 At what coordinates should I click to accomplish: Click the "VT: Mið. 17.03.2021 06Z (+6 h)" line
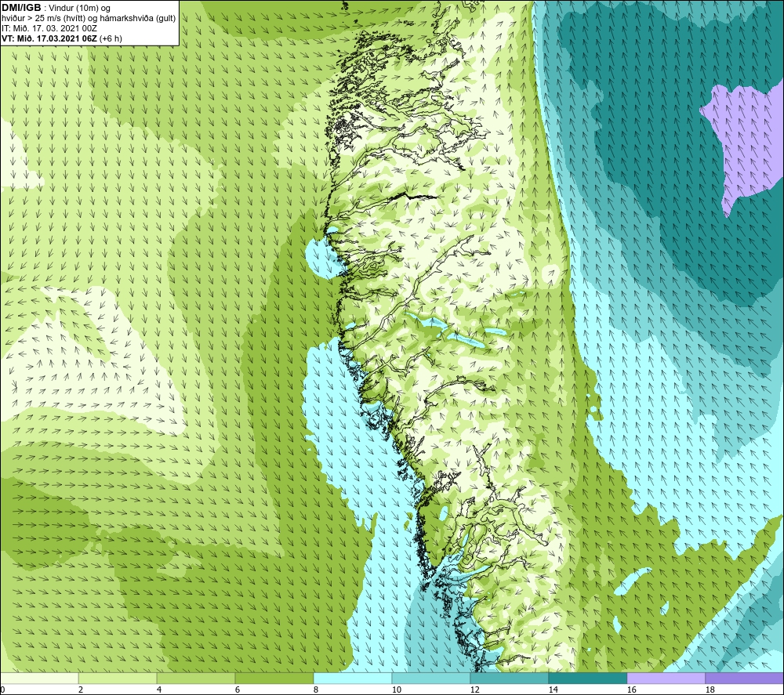click(62, 38)
